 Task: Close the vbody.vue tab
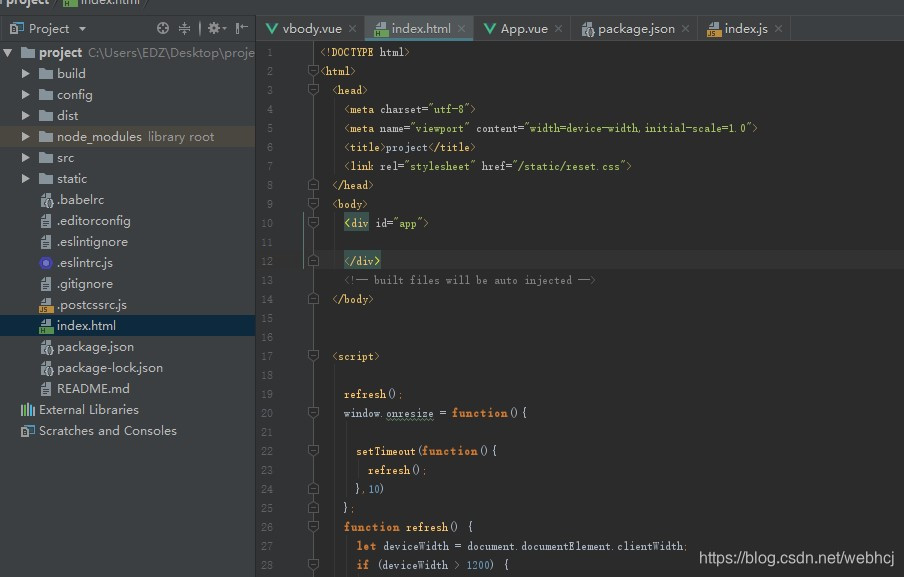[x=352, y=29]
